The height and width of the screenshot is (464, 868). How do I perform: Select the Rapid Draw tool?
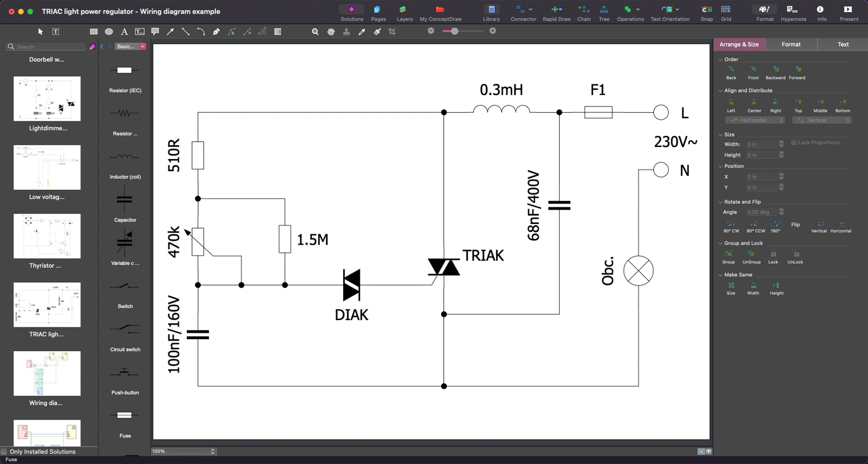(556, 13)
